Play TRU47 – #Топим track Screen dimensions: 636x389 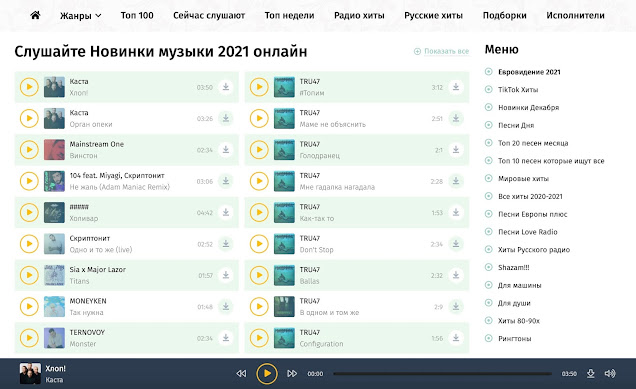point(259,87)
